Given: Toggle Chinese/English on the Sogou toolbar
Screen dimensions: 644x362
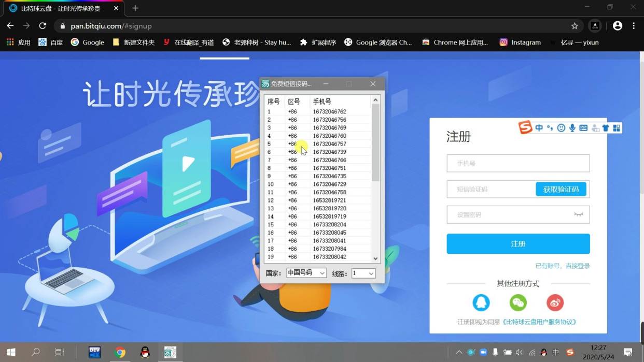Looking at the screenshot, I should click(x=539, y=127).
